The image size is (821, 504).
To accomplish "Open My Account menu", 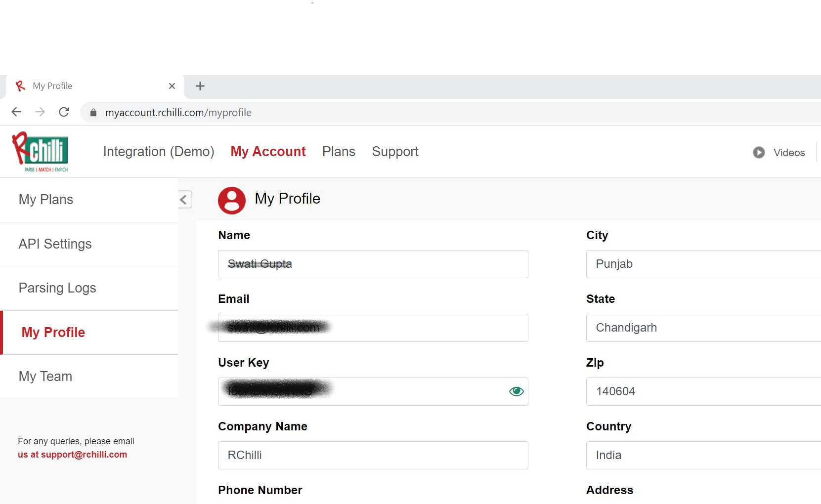I will tap(268, 152).
